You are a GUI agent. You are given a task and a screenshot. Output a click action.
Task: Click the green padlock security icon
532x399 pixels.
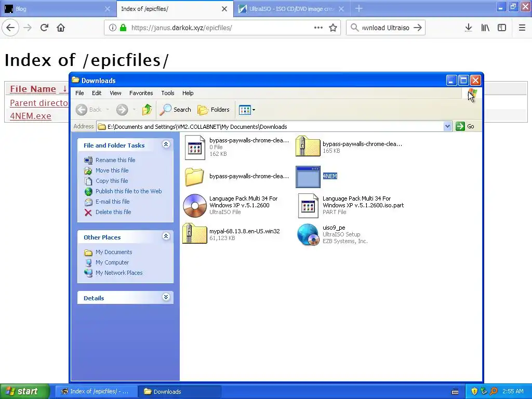(x=123, y=28)
